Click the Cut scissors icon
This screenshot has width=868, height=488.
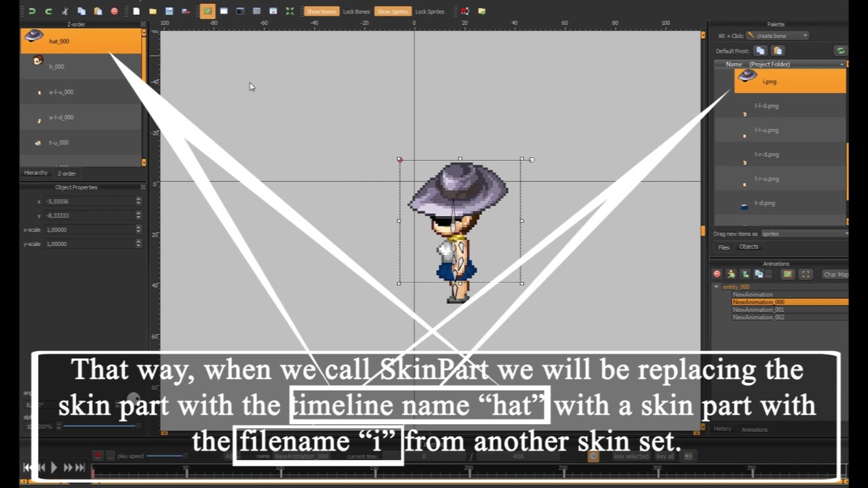pos(65,11)
